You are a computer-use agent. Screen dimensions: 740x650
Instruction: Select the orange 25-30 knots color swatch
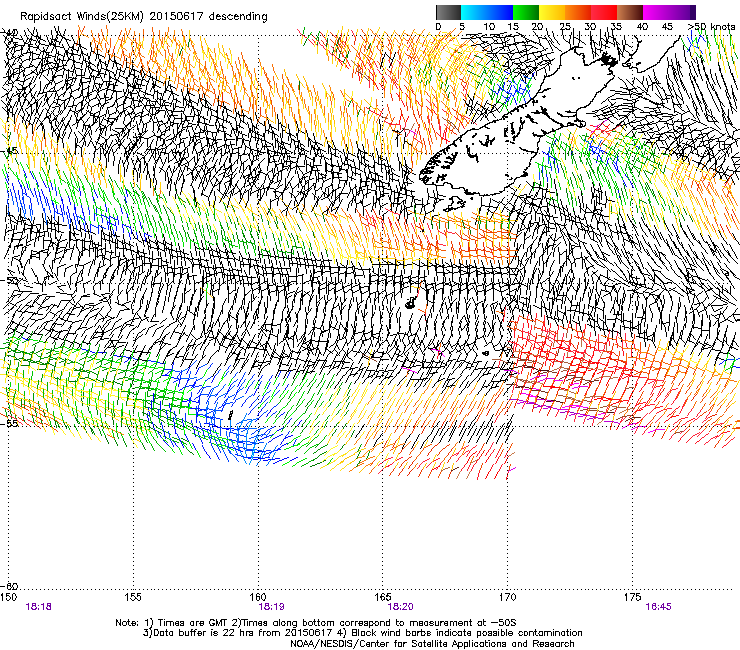pos(578,12)
